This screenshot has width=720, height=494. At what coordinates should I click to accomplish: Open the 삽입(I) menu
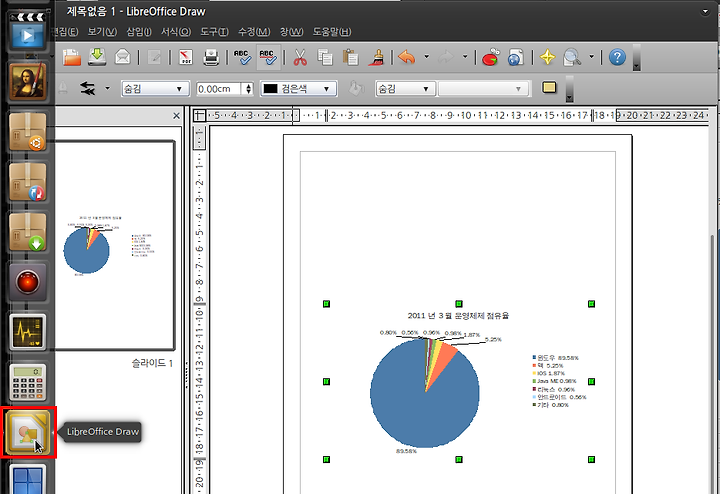(x=139, y=32)
